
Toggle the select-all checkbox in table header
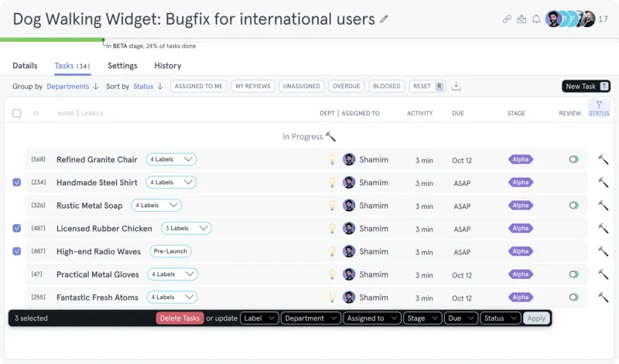coord(16,113)
